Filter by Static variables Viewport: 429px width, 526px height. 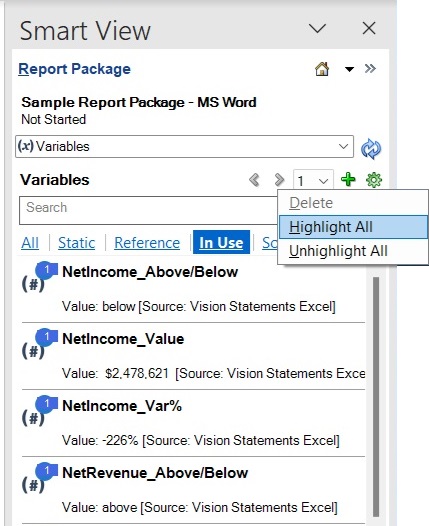coord(76,243)
